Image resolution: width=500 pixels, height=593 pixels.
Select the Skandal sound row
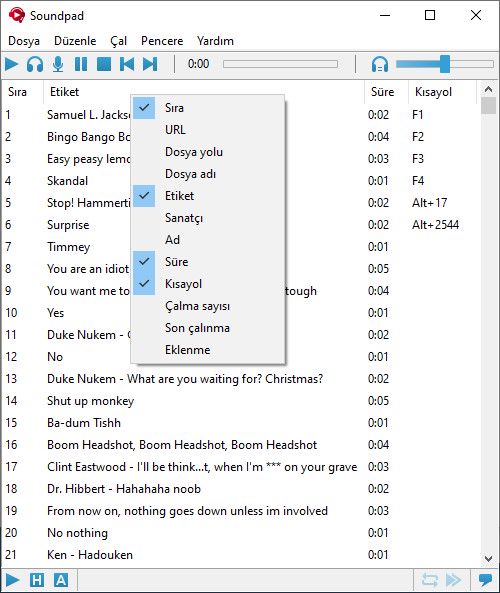click(241, 181)
